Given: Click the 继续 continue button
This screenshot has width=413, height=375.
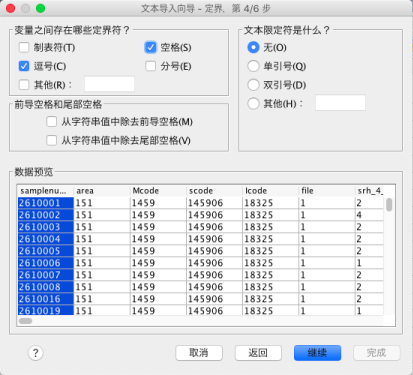Looking at the screenshot, I should [x=317, y=353].
